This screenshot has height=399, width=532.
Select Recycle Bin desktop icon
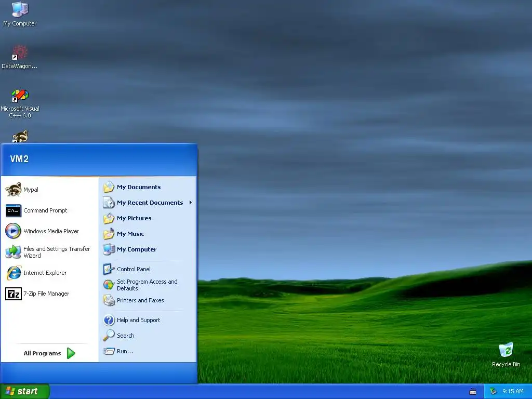[x=506, y=350]
